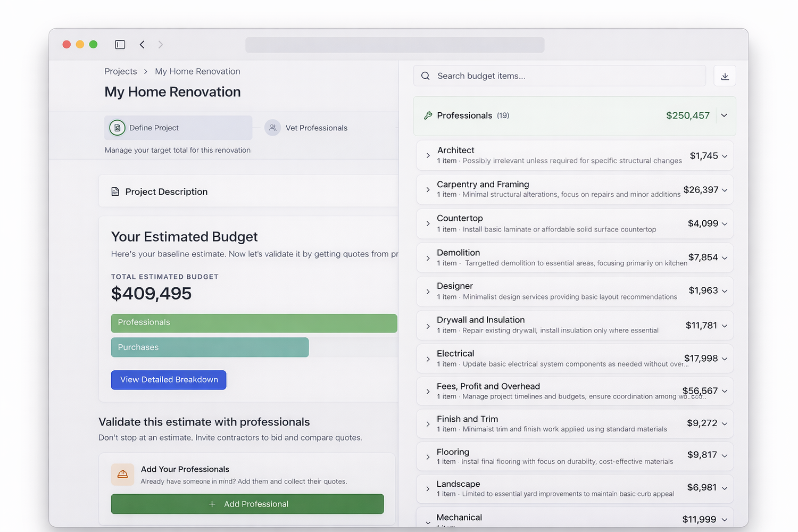
Task: Click the Project Description document icon
Action: tap(115, 192)
